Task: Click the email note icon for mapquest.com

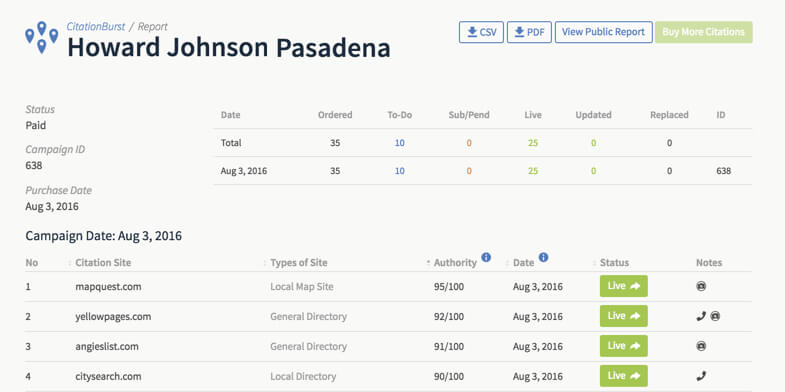Action: pyautogui.click(x=701, y=286)
